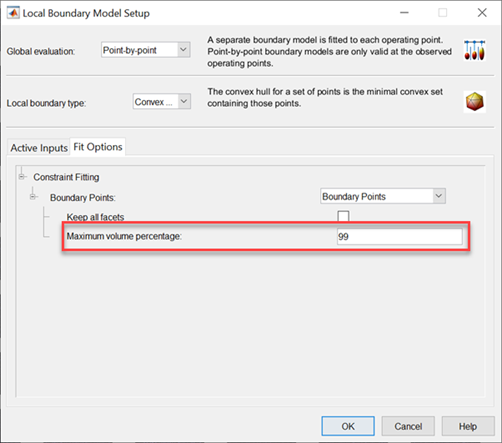502x443 pixels.
Task: Click the point-by-point description text
Action: tap(329, 51)
